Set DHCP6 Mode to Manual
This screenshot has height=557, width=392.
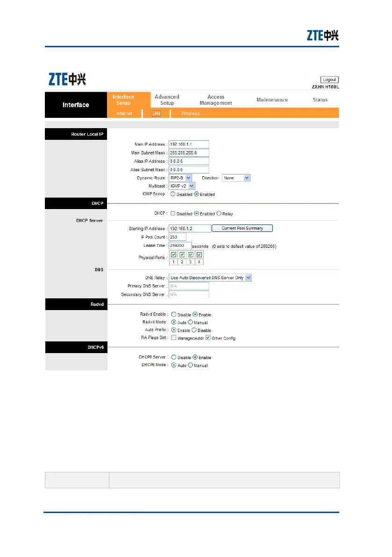pyautogui.click(x=190, y=365)
